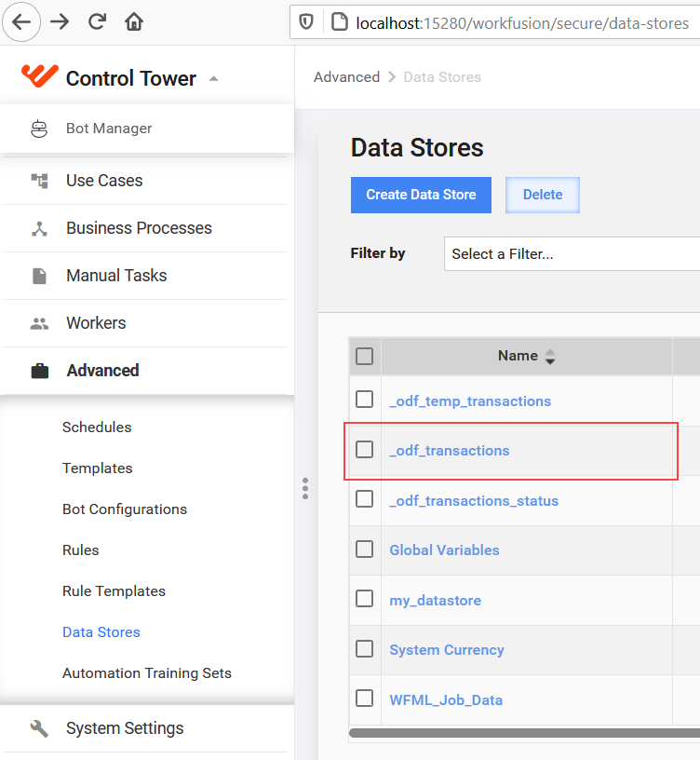Click the Delete button
Image resolution: width=700 pixels, height=760 pixels.
pos(543,195)
